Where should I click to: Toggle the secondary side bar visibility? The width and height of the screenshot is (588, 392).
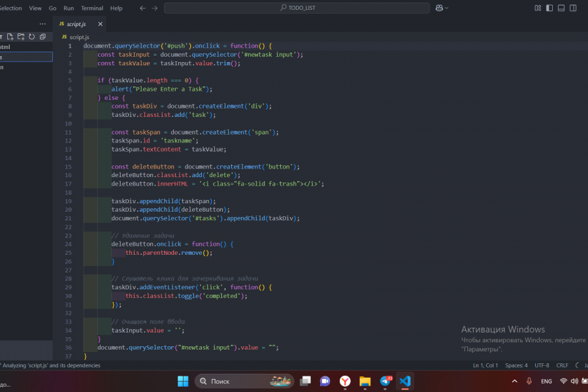pyautogui.click(x=573, y=8)
